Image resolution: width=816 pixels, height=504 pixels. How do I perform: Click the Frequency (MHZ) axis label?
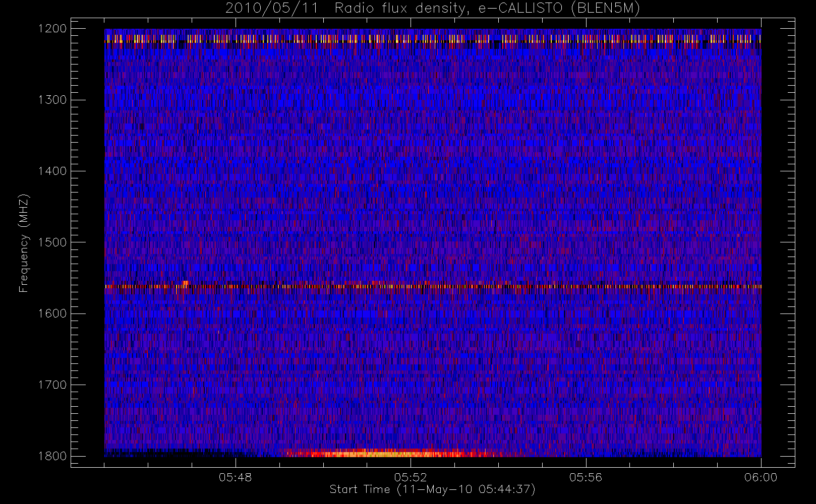24,243
